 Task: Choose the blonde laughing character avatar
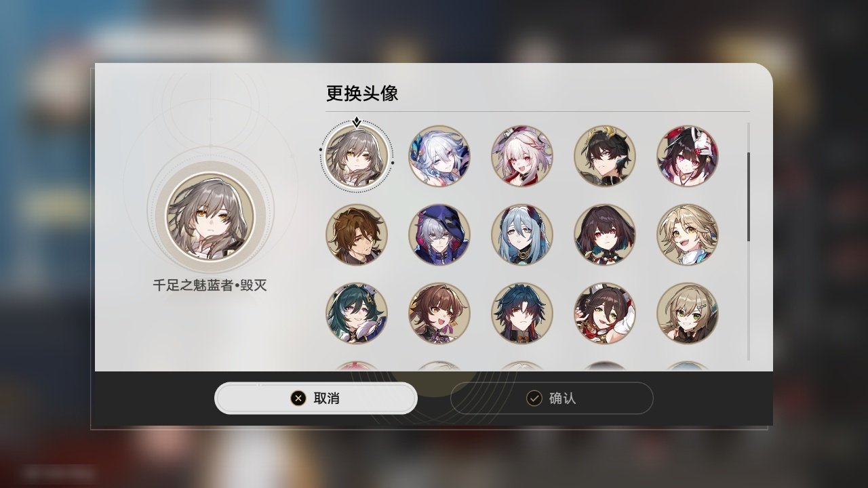[688, 235]
